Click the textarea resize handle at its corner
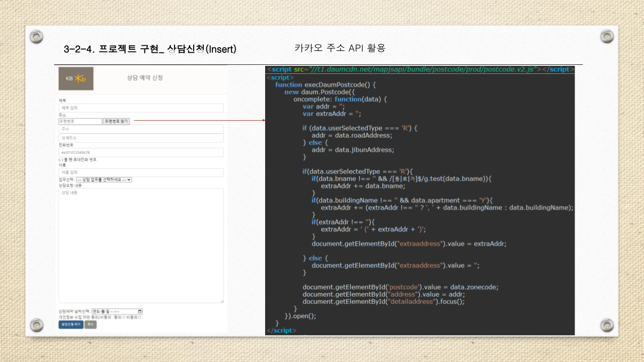Image resolution: width=644 pixels, height=362 pixels. pos(222,301)
